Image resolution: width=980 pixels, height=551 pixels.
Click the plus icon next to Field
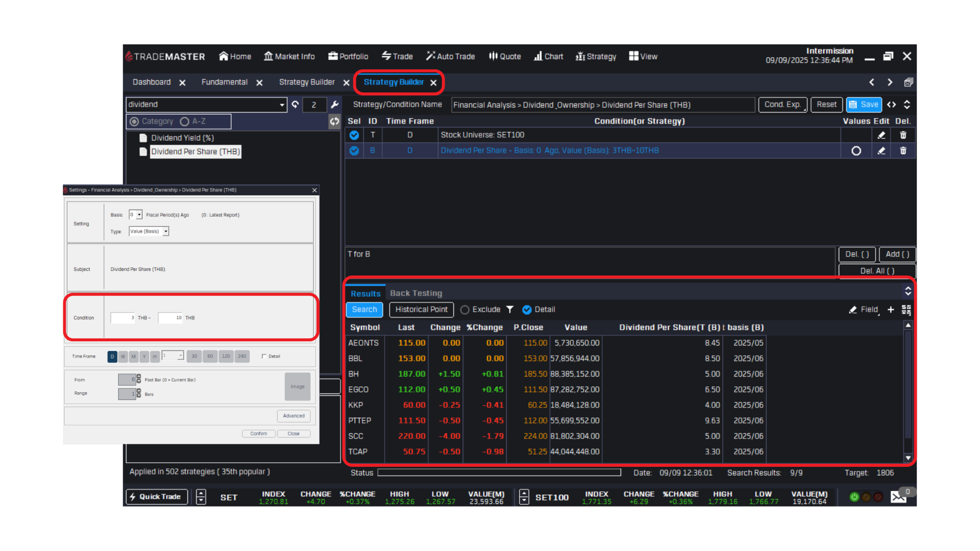tap(891, 310)
